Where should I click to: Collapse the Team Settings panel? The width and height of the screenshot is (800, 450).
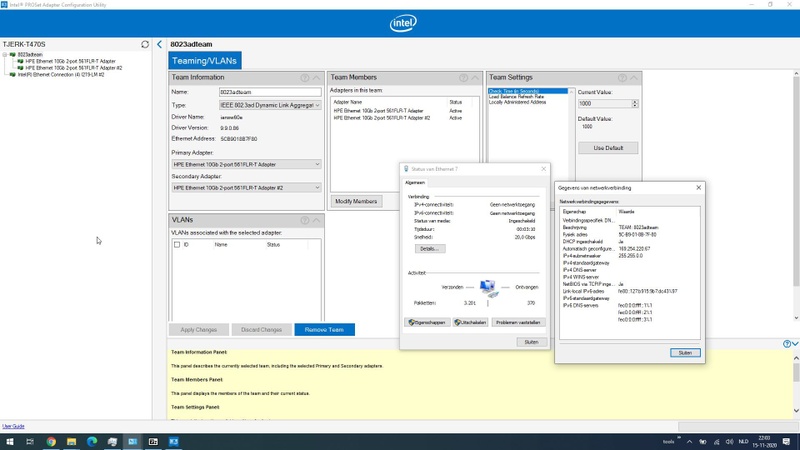tap(634, 78)
